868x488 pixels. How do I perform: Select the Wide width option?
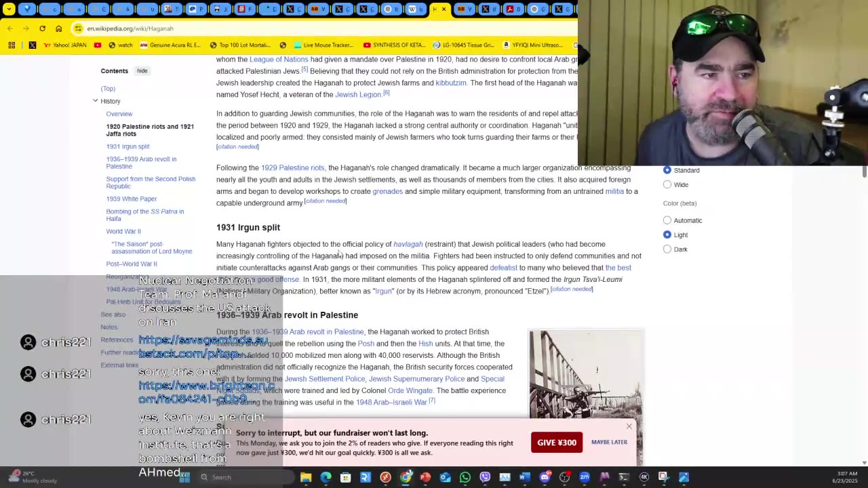click(x=667, y=184)
